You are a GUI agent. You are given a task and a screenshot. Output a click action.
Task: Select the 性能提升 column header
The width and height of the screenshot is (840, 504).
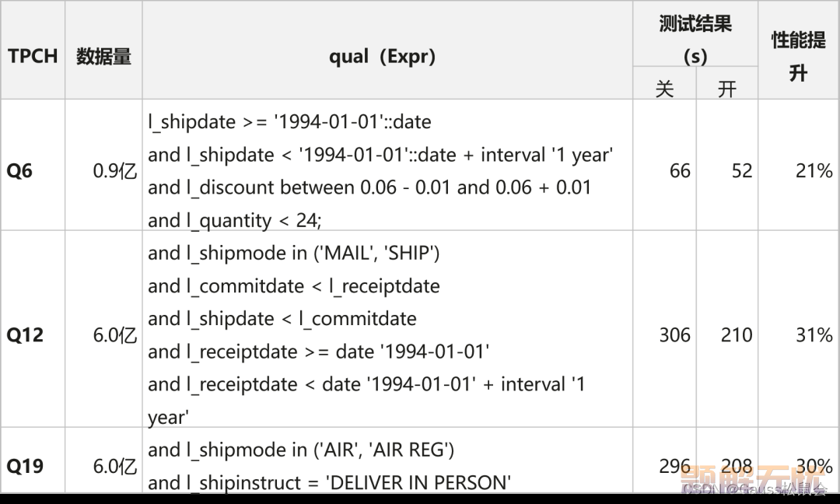coord(798,56)
